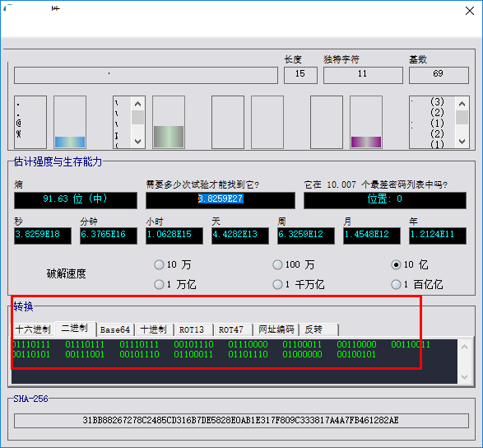Click the years value 1.2124E11

[x=438, y=236]
